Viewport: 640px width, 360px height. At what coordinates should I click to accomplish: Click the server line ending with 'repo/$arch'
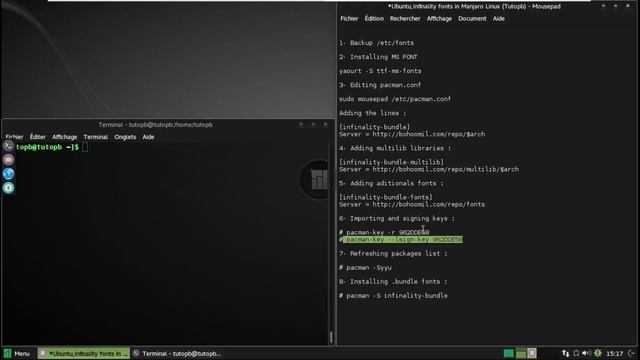(412, 134)
